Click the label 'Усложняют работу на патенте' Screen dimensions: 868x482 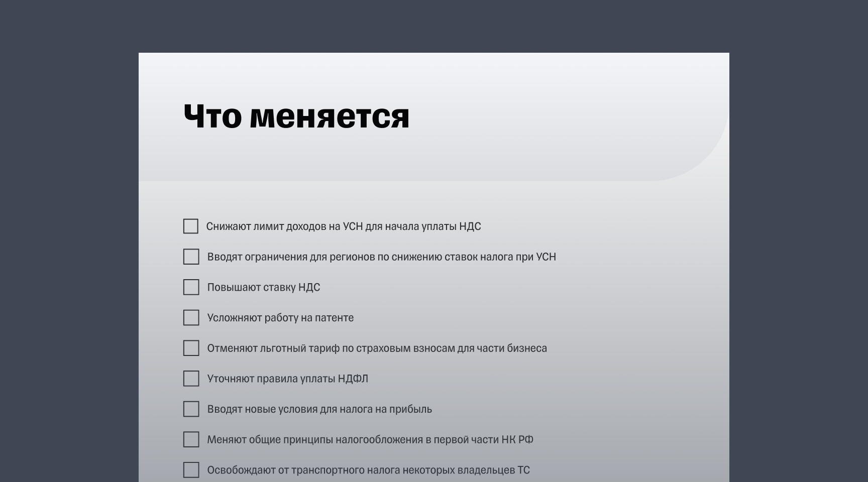pos(281,318)
